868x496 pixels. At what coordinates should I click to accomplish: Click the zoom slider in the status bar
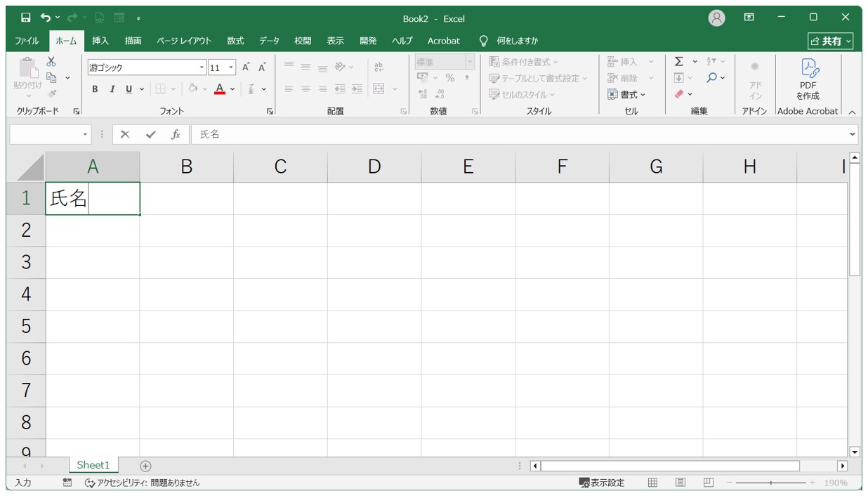click(x=770, y=483)
